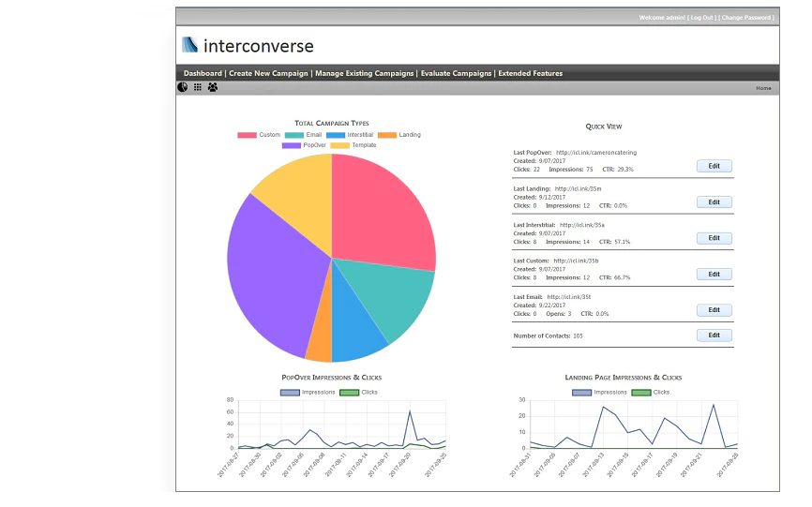Go to Manage Existing Campaigns

[x=365, y=73]
